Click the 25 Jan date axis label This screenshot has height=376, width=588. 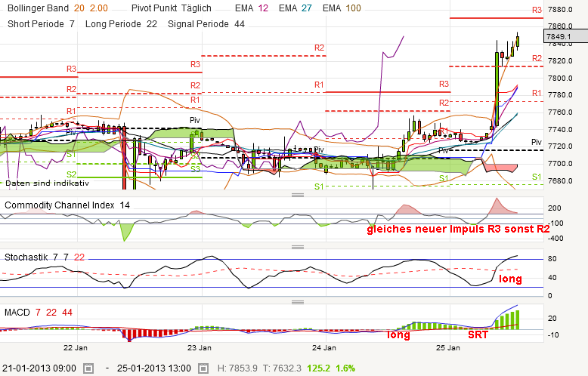point(448,347)
